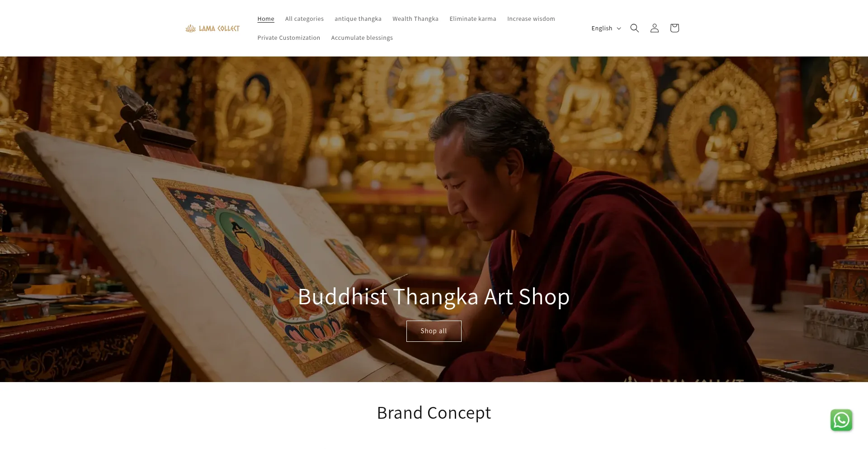Open the search magnifier icon

pos(634,28)
